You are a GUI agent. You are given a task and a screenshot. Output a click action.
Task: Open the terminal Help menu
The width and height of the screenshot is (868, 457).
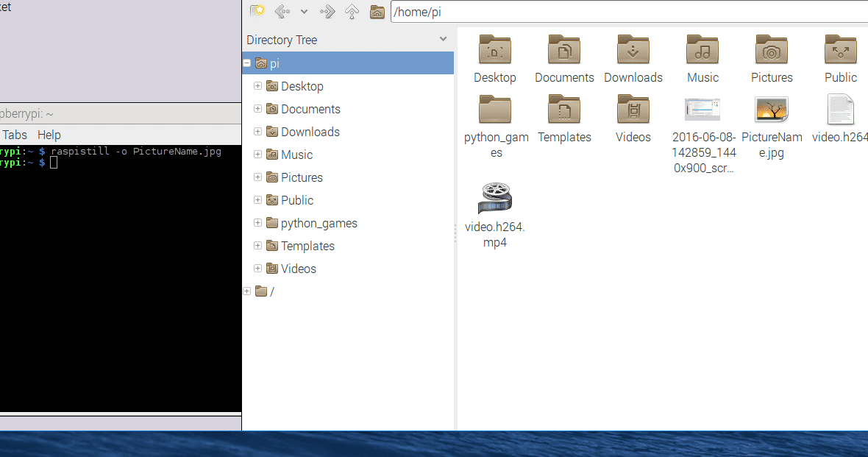pyautogui.click(x=49, y=135)
